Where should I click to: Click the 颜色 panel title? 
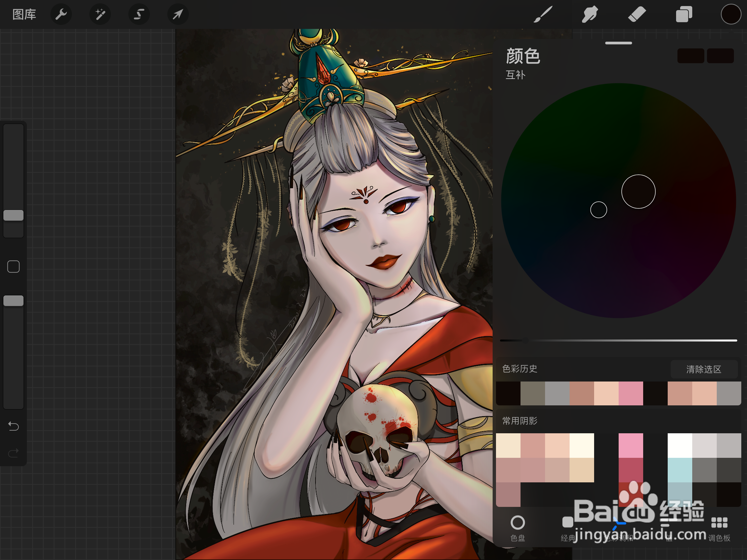tap(523, 56)
